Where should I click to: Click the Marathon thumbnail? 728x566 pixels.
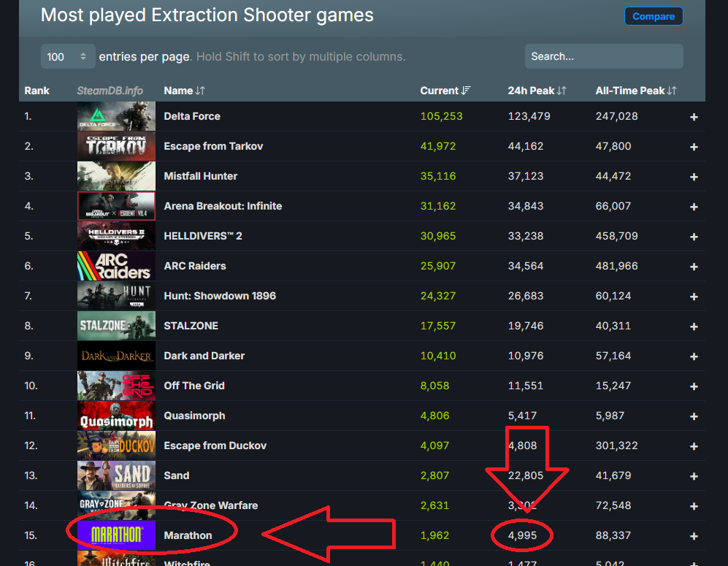pyautogui.click(x=116, y=535)
